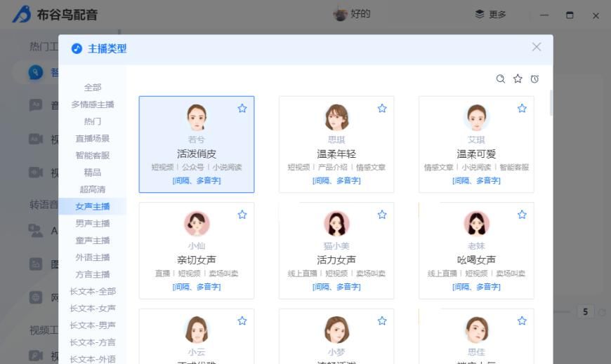Close the 主播类型 dialog
The image size is (611, 364).
coord(537,47)
